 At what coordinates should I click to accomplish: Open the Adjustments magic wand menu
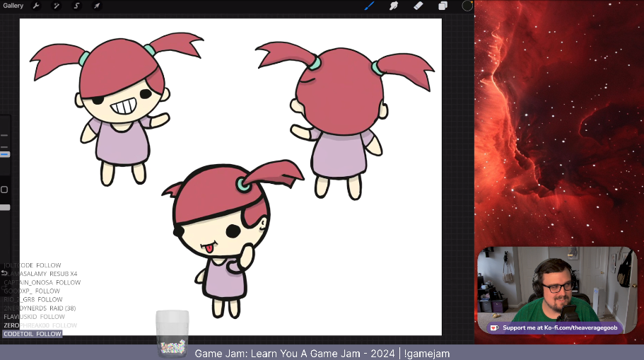click(56, 6)
